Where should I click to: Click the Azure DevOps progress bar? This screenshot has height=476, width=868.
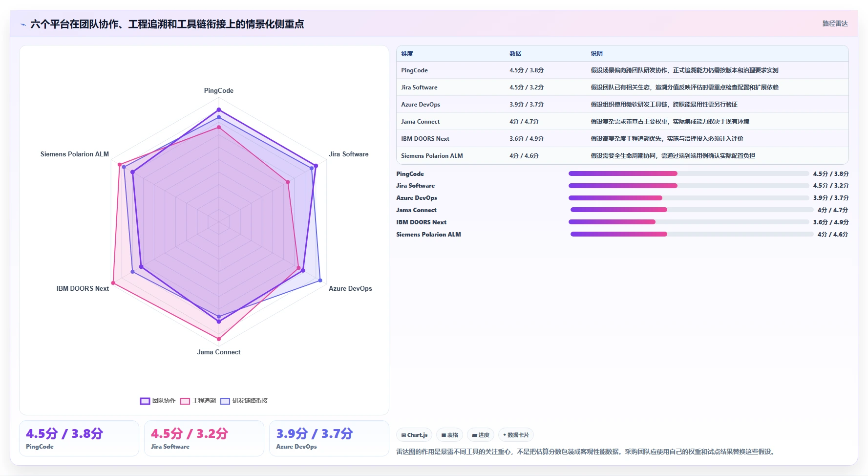pyautogui.click(x=689, y=198)
